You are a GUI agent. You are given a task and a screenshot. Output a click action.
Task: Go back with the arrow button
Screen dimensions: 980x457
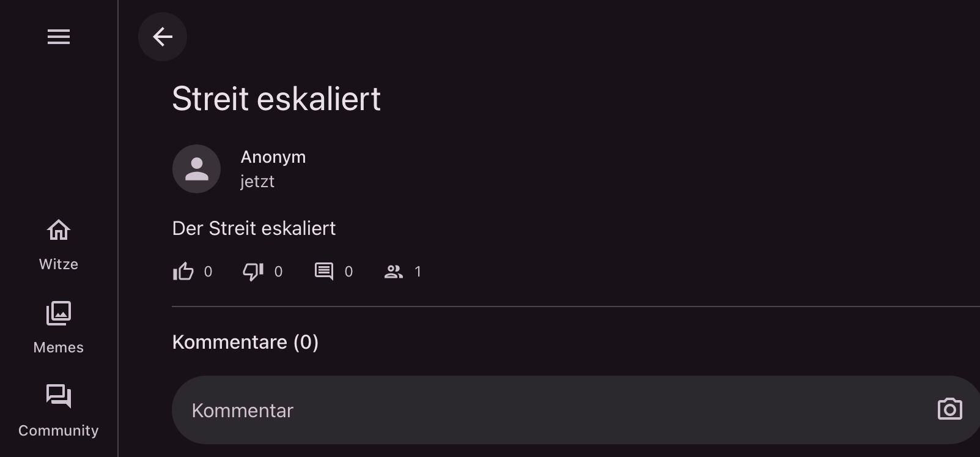coord(163,37)
